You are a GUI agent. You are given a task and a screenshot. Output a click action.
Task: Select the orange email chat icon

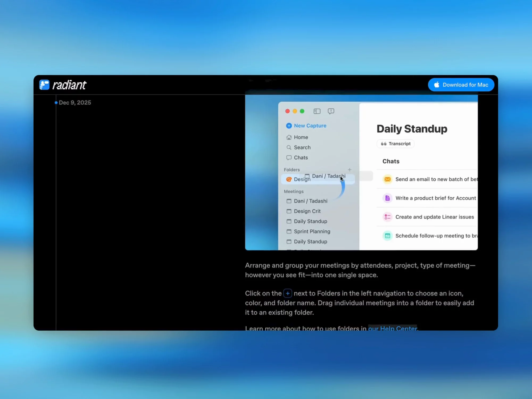coord(388,179)
